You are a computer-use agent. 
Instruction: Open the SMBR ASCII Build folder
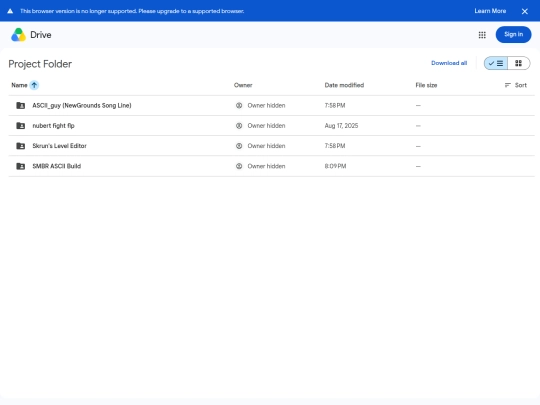[56, 166]
